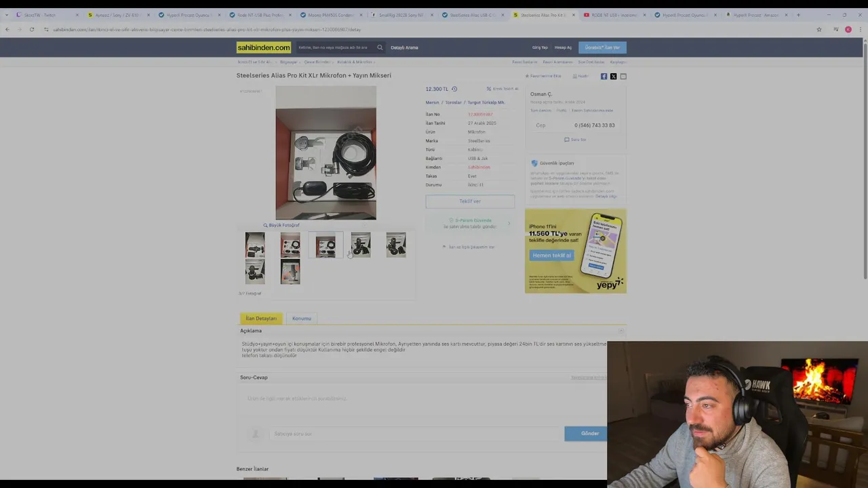Open the SmallRig 2822B browser tab
This screenshot has height=488, width=868.
(x=401, y=15)
